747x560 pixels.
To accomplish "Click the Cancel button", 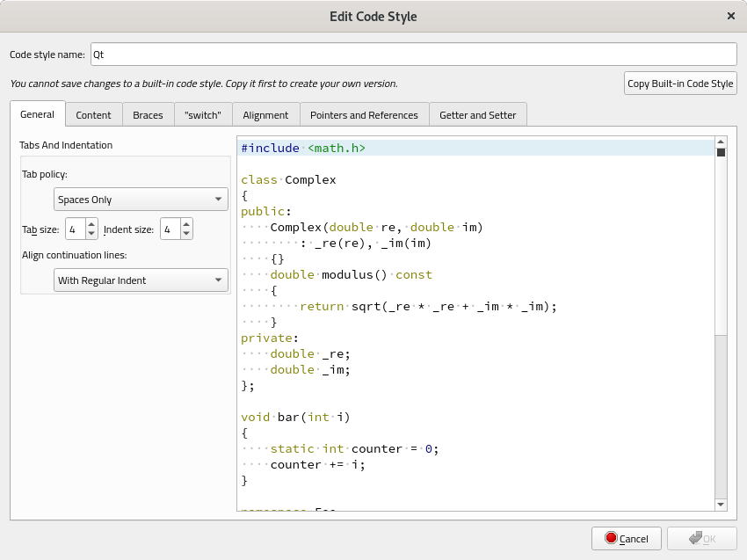I will click(x=626, y=539).
